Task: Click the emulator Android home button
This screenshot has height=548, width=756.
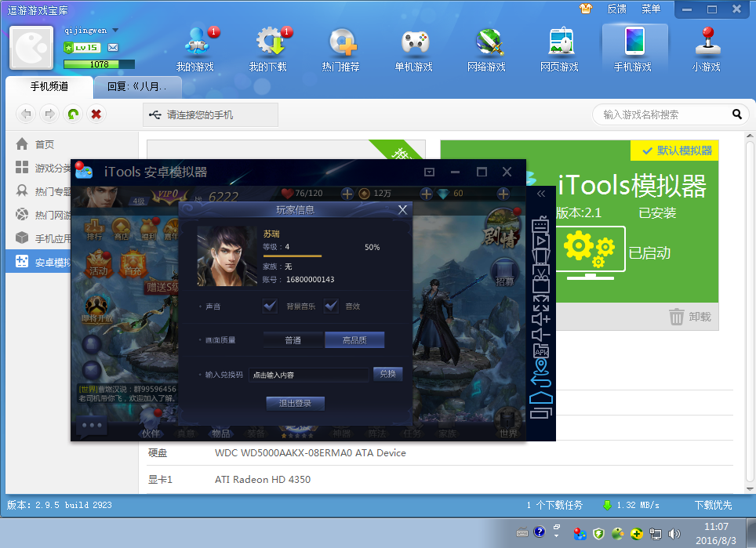Action: click(541, 397)
